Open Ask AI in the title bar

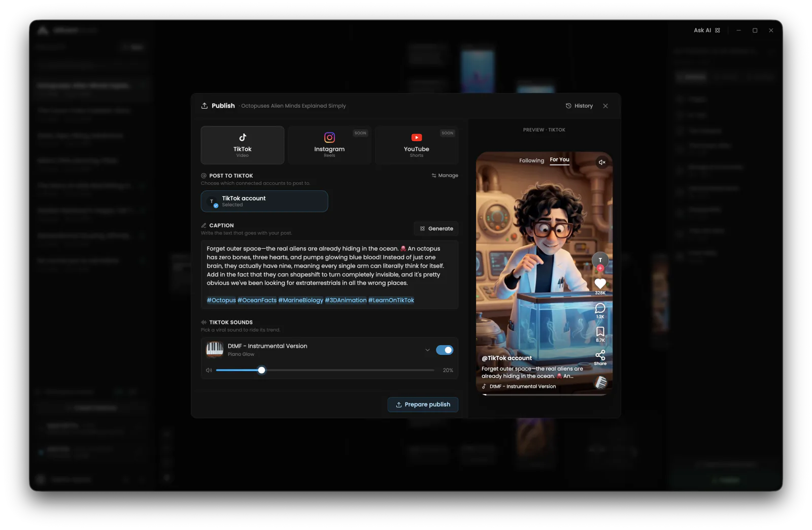click(x=706, y=30)
